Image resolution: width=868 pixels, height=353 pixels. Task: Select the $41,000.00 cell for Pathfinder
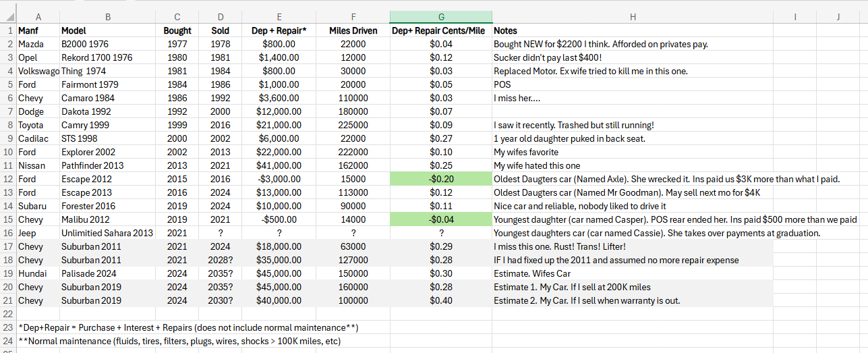(x=279, y=165)
